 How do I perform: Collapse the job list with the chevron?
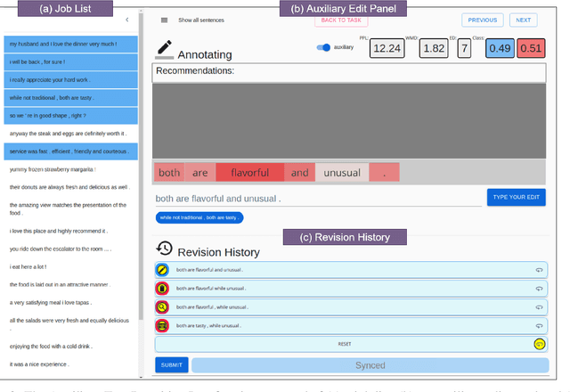[126, 20]
